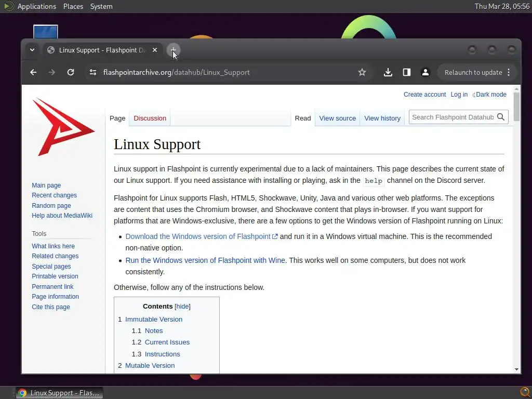Open the Places menu
The image size is (532, 399).
coord(73,6)
